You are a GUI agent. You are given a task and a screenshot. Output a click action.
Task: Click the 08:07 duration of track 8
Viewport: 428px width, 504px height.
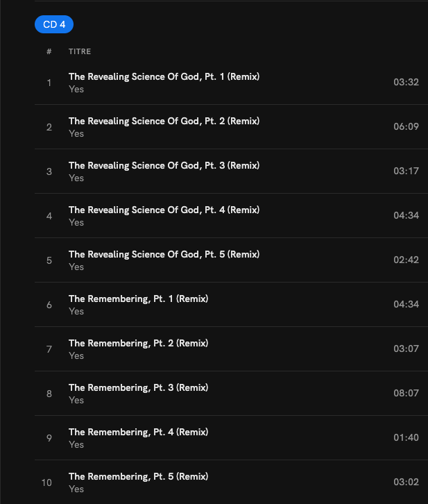406,393
